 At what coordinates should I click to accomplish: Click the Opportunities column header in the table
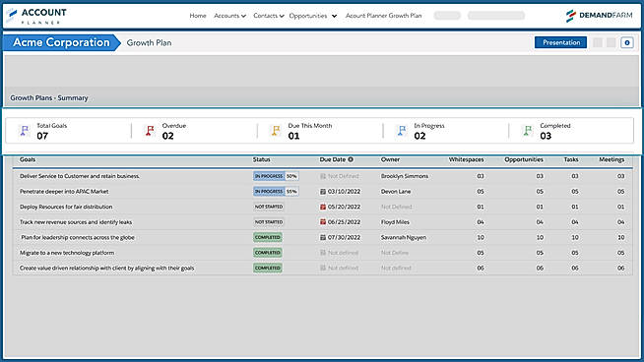(x=524, y=159)
